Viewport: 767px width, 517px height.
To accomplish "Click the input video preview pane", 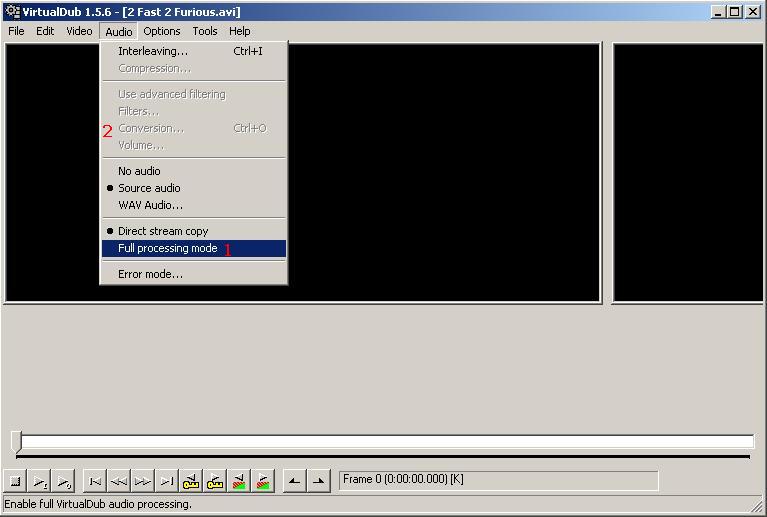I will tap(302, 173).
